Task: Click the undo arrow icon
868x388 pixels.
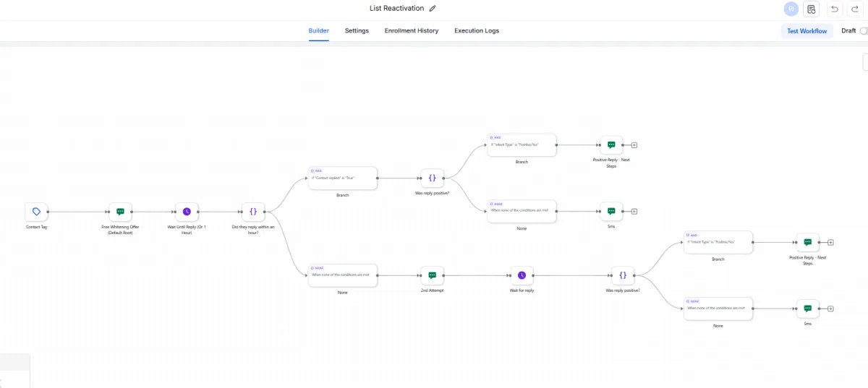Action: (x=835, y=9)
